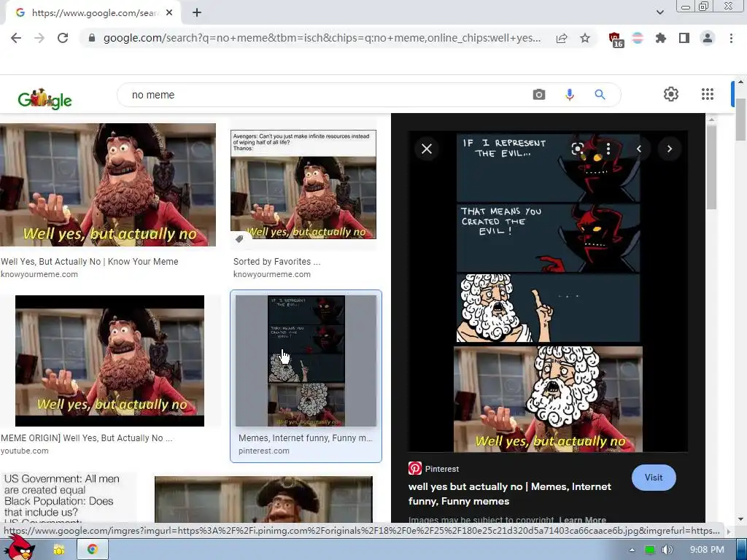
Task: Open 'well yes but actually no | Memes' title
Action: click(510, 494)
